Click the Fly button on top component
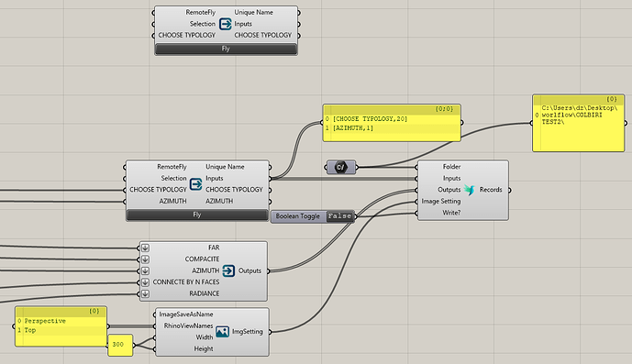632x364 pixels. coord(226,49)
